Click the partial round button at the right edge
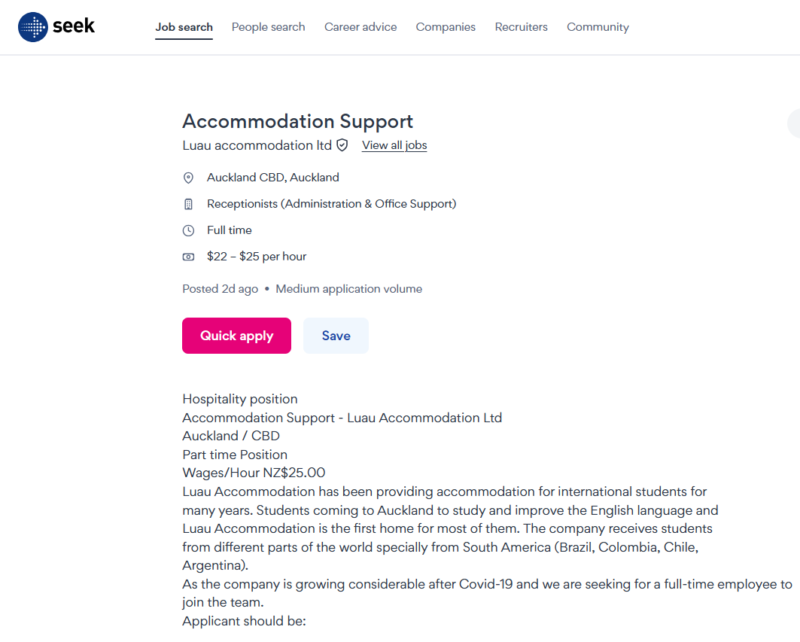 pyautogui.click(x=794, y=123)
